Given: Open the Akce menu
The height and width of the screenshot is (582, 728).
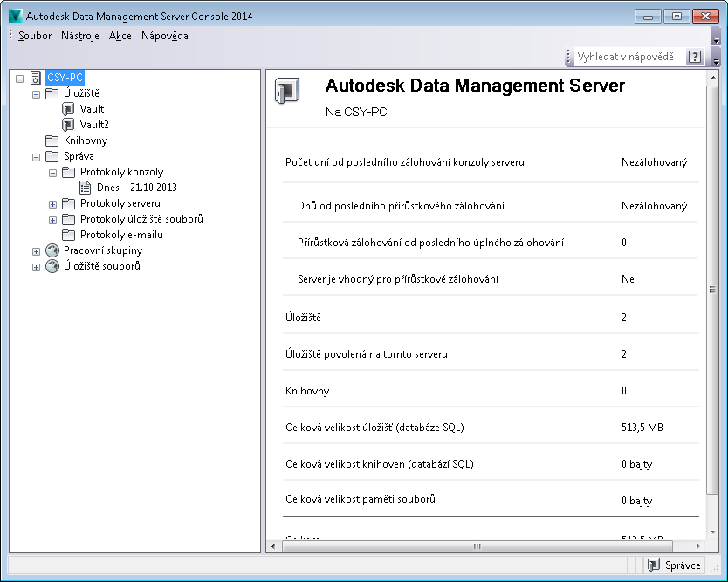Looking at the screenshot, I should [120, 36].
